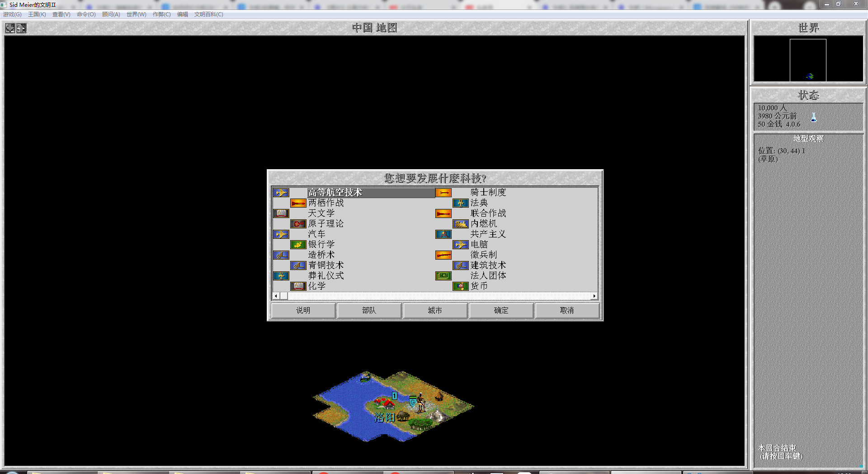Click the year text 3980 公元前
The width and height of the screenshot is (868, 474).
[777, 116]
